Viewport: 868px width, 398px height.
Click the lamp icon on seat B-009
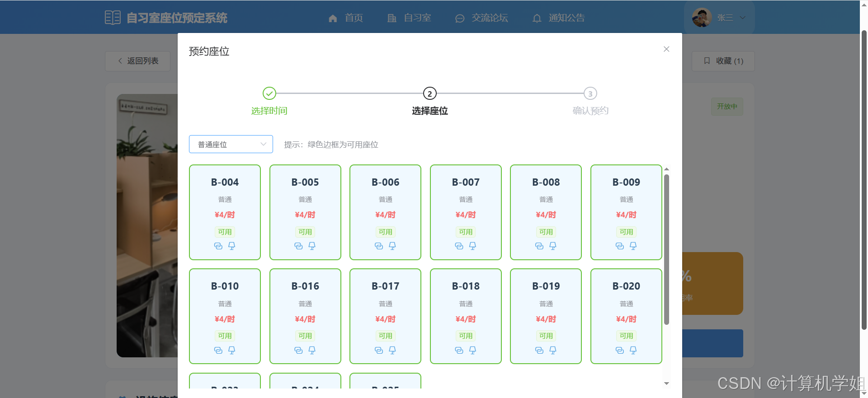[633, 246]
